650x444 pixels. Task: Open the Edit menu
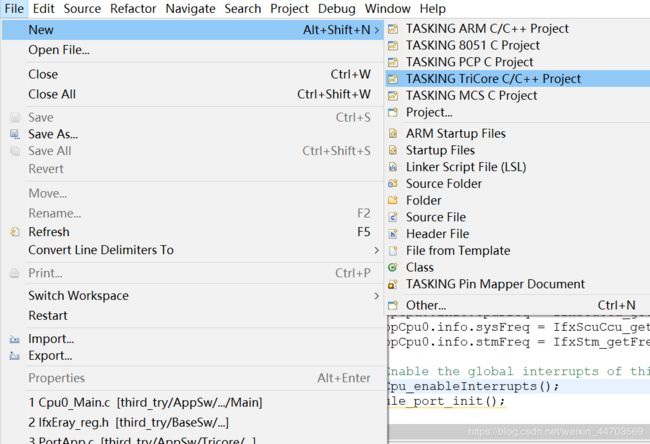click(44, 8)
